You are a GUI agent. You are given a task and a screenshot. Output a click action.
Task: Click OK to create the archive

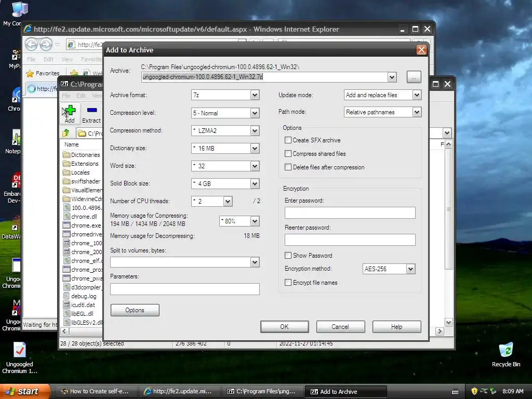pyautogui.click(x=284, y=327)
